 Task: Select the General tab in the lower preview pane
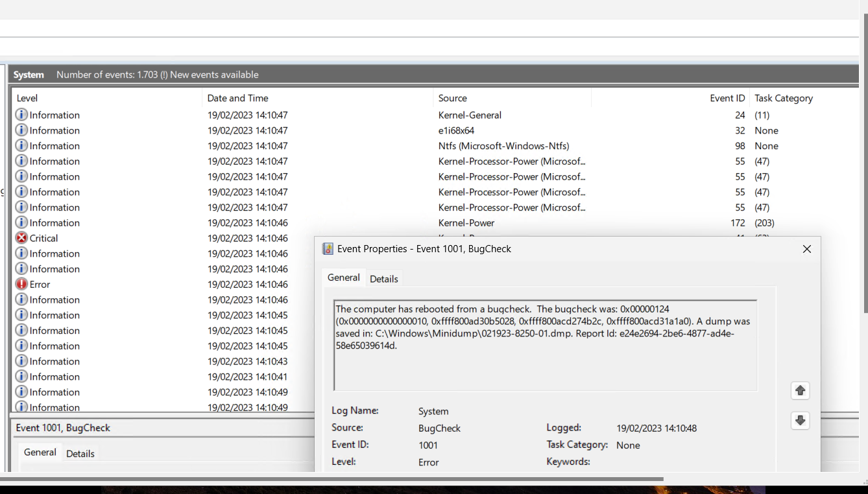(x=40, y=453)
